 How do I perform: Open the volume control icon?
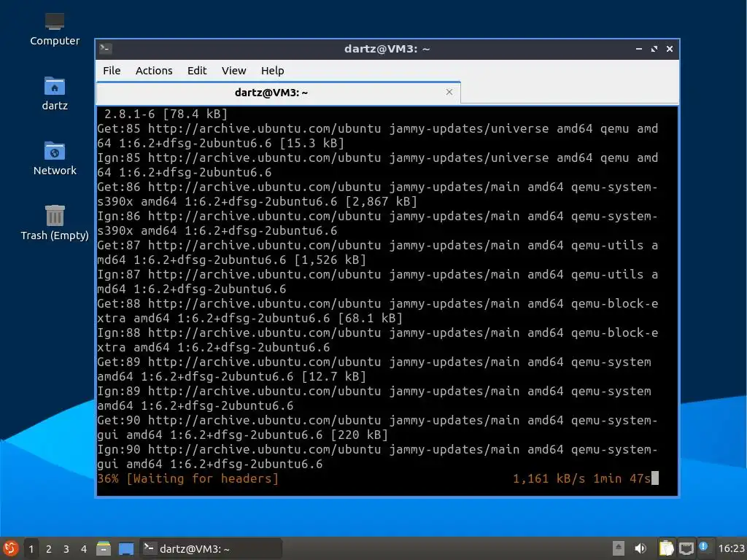click(x=640, y=548)
